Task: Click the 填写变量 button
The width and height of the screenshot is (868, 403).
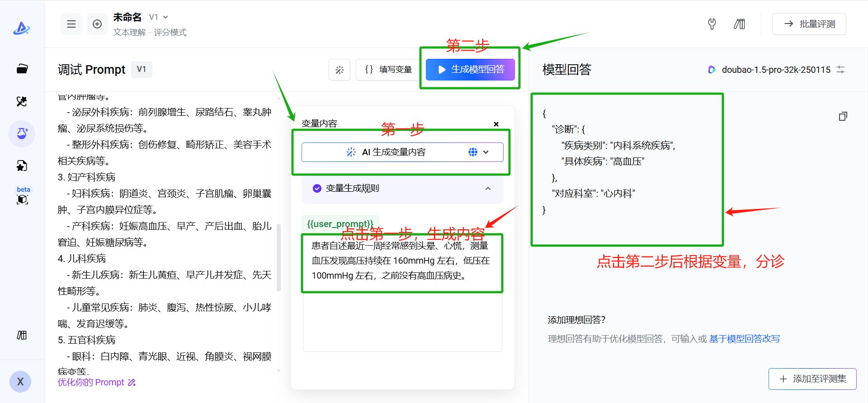Action: click(x=388, y=70)
